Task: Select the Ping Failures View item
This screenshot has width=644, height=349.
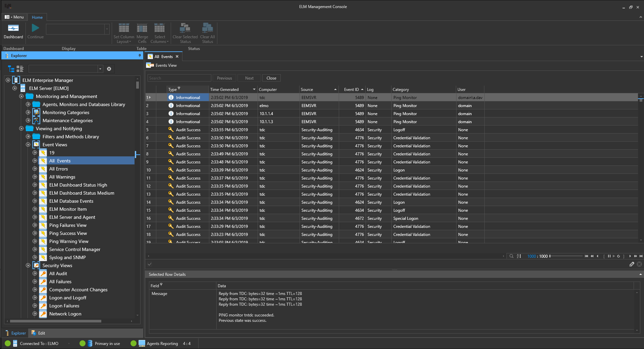Action: [68, 225]
